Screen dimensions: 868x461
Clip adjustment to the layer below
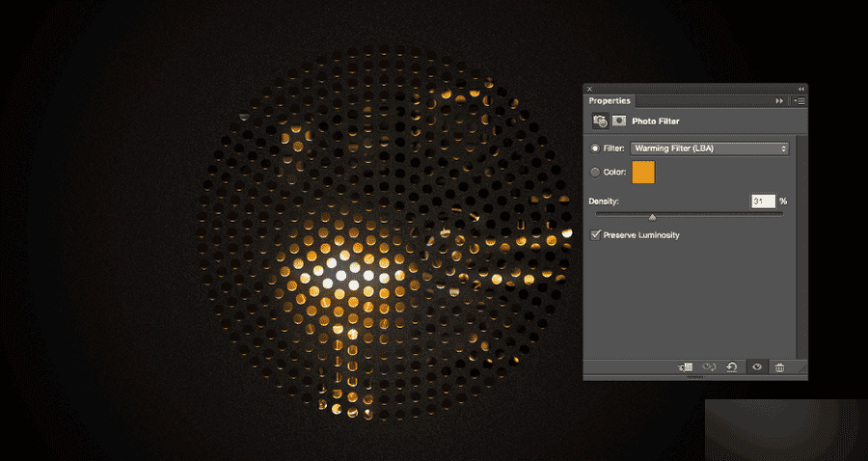coord(688,367)
